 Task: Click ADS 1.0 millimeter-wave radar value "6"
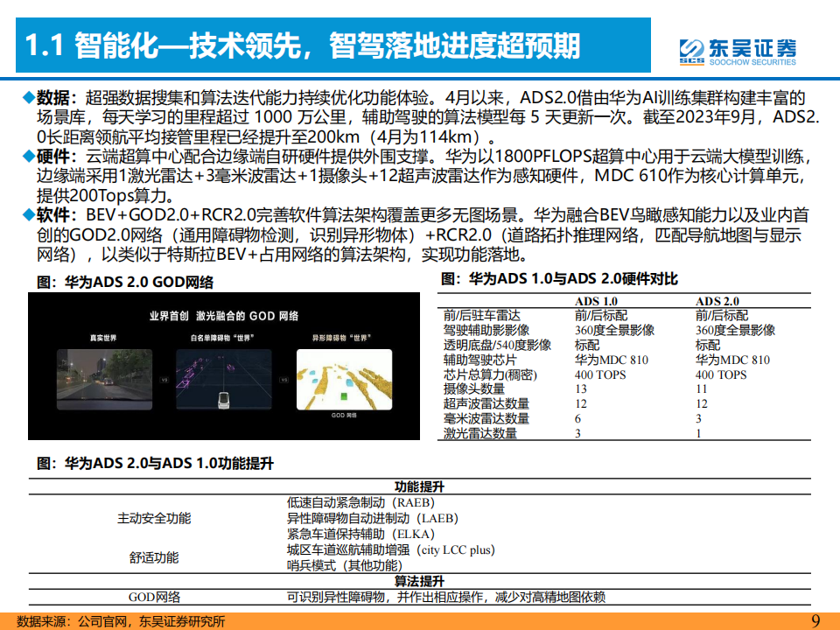577,418
